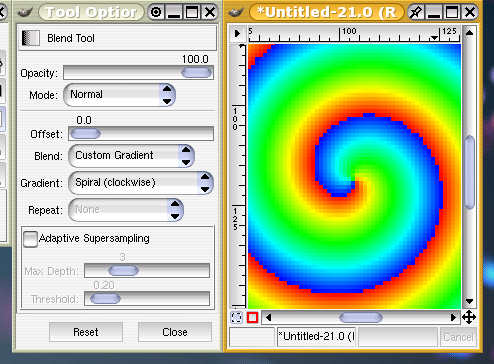
Task: Open the Repeat dropdown showing None
Action: tap(126, 210)
